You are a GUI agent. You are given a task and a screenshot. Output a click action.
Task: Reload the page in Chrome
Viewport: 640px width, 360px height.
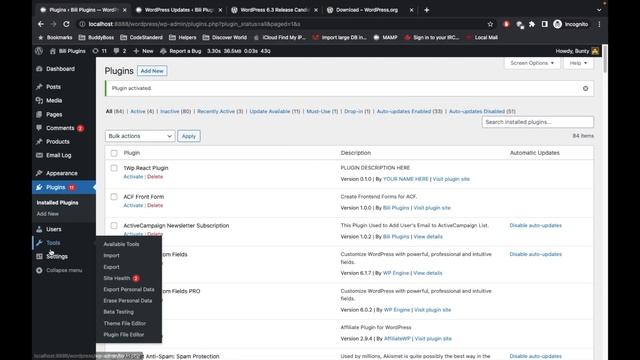coord(66,24)
